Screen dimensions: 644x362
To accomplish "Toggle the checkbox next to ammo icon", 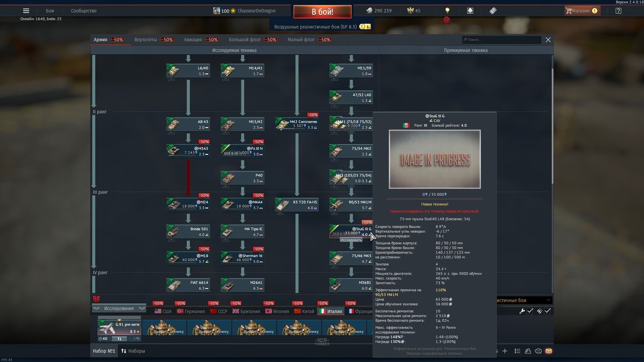I will (x=547, y=311).
